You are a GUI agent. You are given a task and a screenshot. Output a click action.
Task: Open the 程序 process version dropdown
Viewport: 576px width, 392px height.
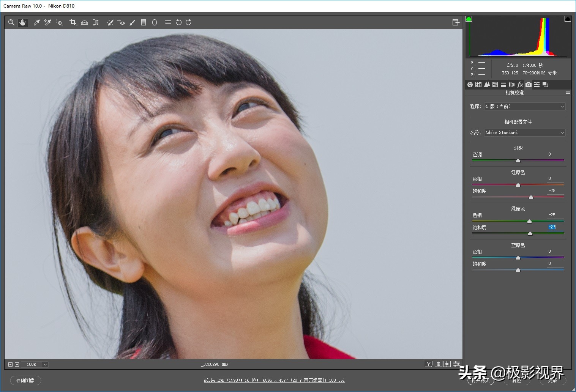[x=525, y=107]
